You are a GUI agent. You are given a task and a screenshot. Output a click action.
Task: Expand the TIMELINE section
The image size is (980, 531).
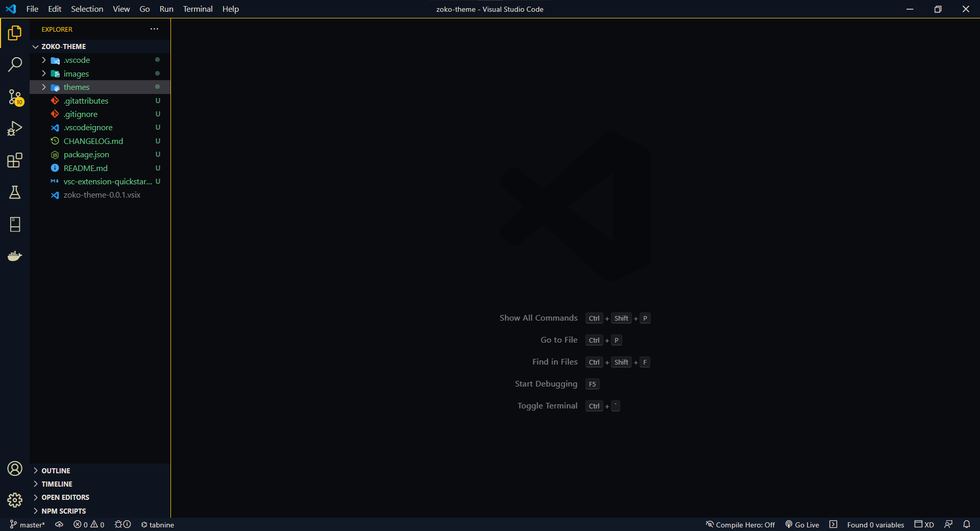point(100,484)
